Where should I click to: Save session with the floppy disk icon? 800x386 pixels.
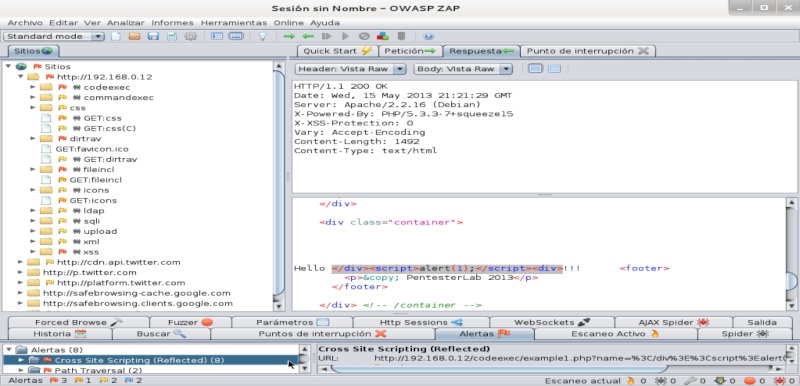[x=153, y=36]
